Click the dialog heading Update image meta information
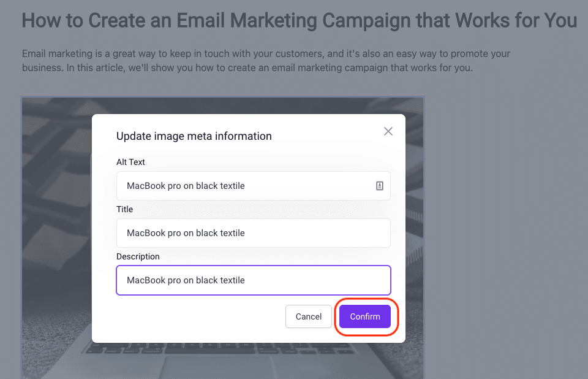 pos(194,136)
